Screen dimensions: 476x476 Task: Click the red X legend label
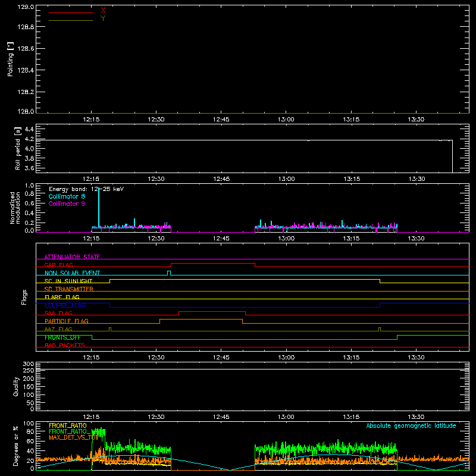pos(103,11)
